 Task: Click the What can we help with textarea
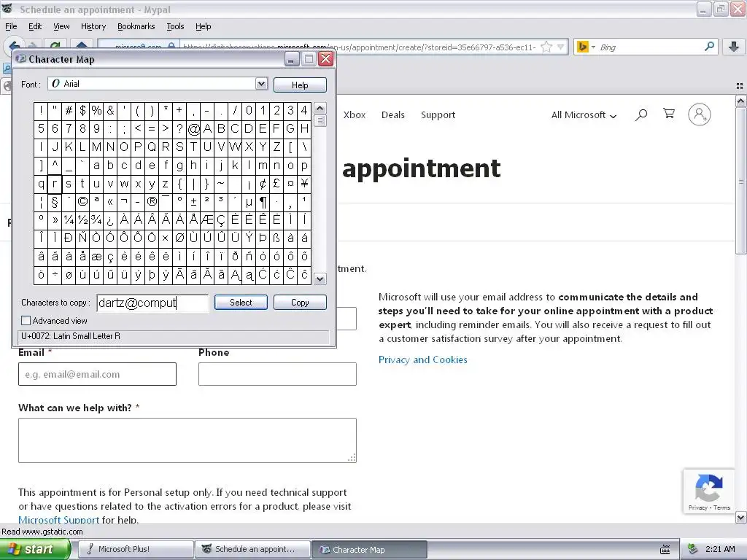[187, 440]
